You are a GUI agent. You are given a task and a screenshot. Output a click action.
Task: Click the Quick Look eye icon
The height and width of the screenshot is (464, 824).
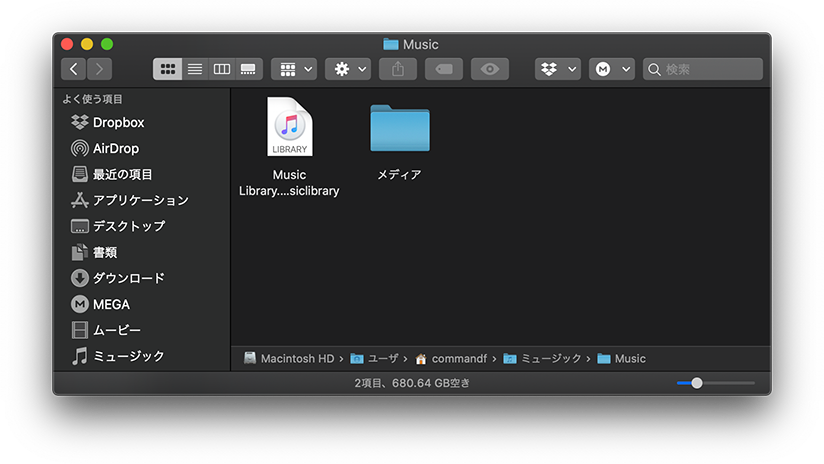489,69
